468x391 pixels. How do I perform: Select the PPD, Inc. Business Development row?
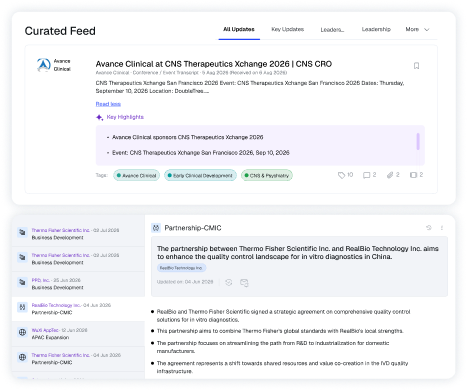(78, 284)
